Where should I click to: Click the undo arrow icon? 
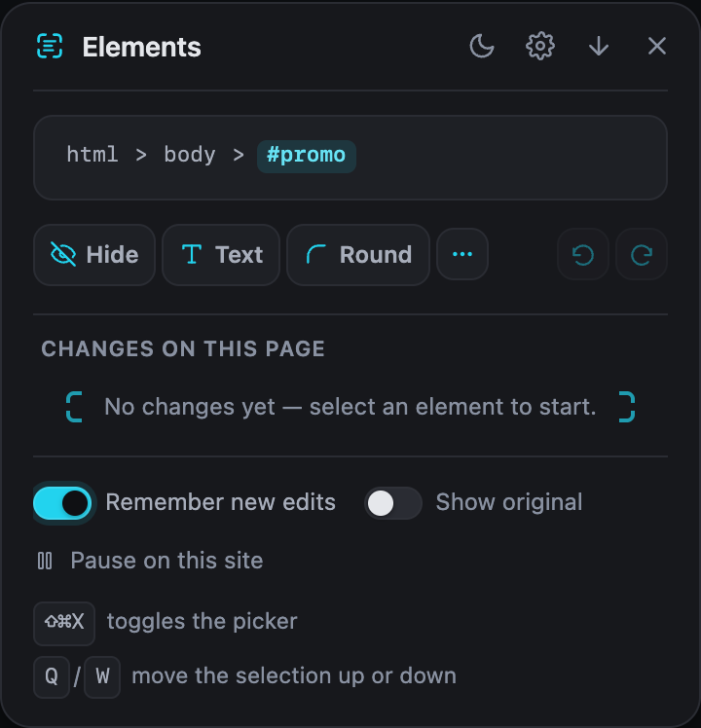(x=583, y=254)
